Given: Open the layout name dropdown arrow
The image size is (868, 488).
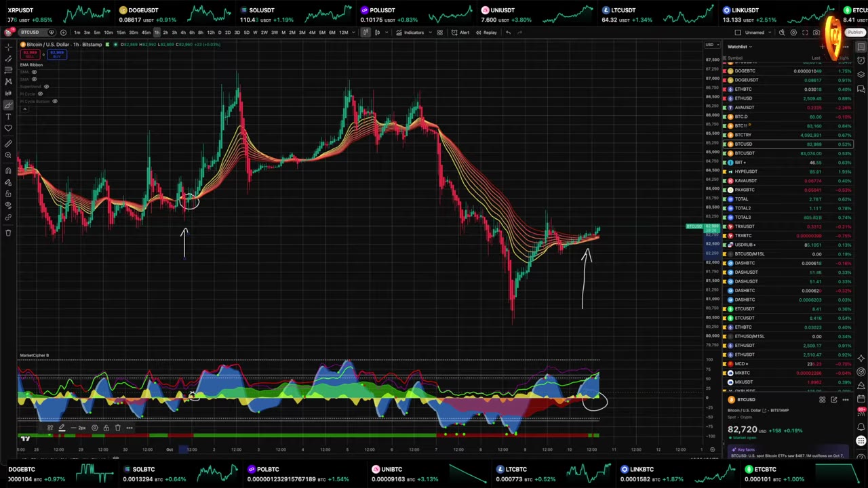Looking at the screenshot, I should tap(770, 33).
